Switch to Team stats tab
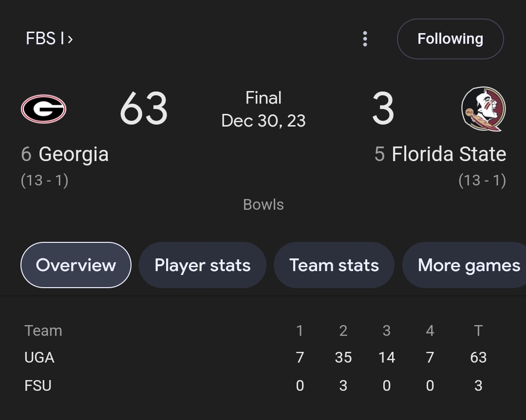Viewport: 526px width, 420px height. pyautogui.click(x=334, y=265)
